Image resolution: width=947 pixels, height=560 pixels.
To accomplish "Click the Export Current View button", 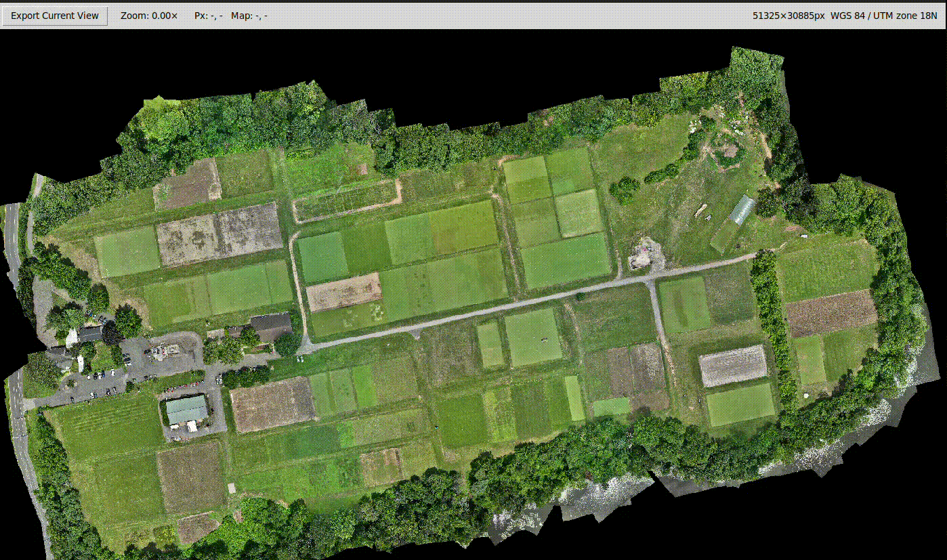I will click(x=54, y=15).
